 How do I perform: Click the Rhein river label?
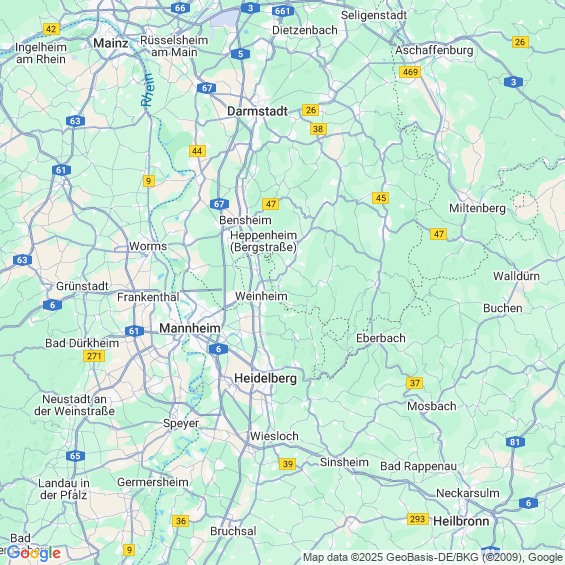tap(148, 90)
